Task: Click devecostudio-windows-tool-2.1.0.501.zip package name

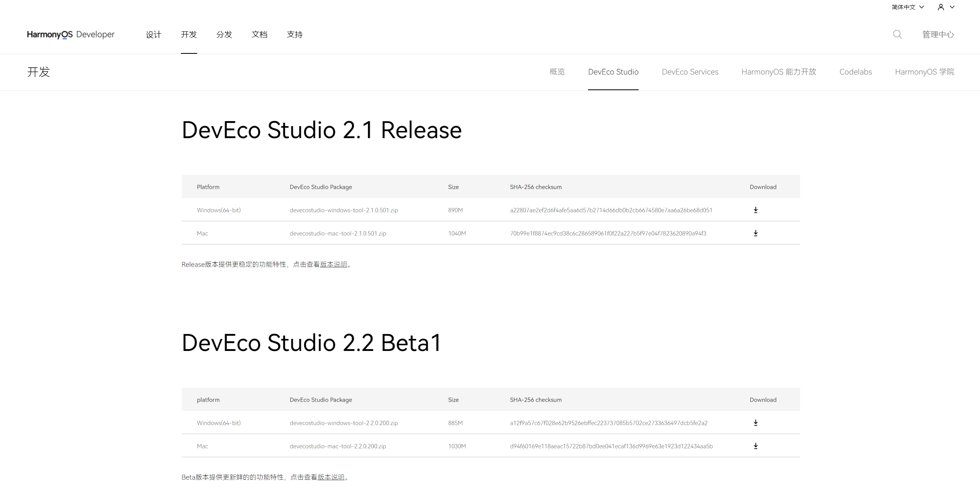Action: 344,210
